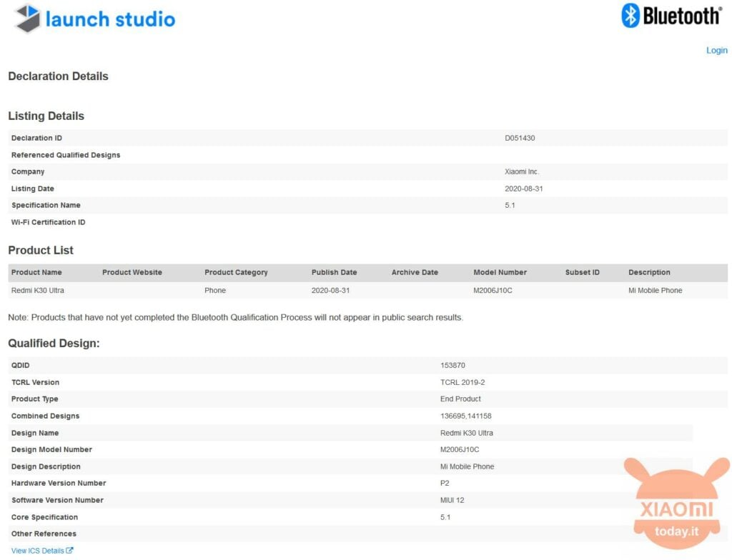Click the external-link icon beside View ICS Details
This screenshot has height=560, width=732.
69,550
